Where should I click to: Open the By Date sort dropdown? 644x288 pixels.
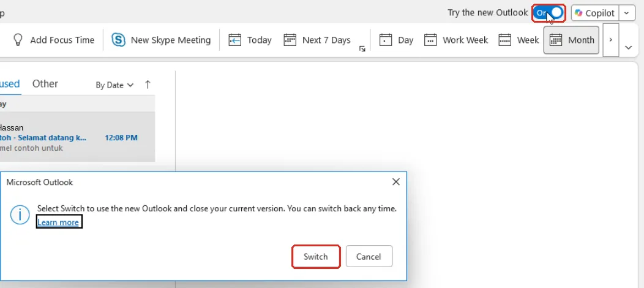(114, 85)
